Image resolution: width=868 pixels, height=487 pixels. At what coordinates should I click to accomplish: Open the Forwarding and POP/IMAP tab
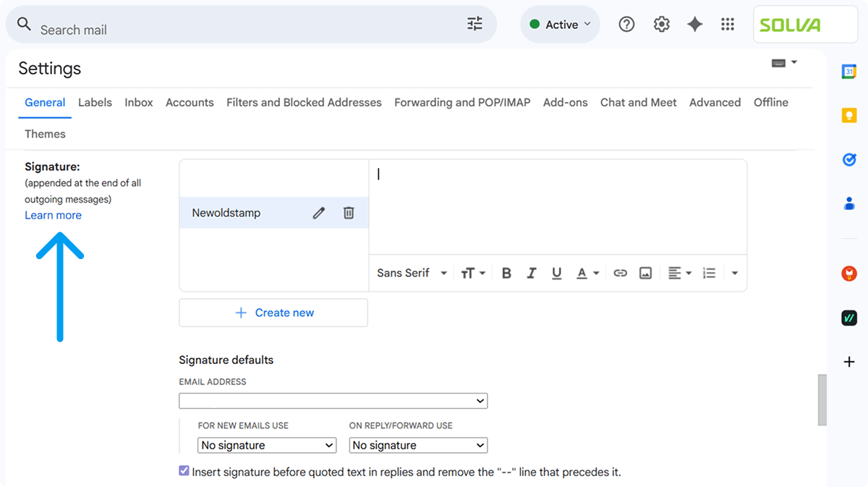click(x=462, y=102)
